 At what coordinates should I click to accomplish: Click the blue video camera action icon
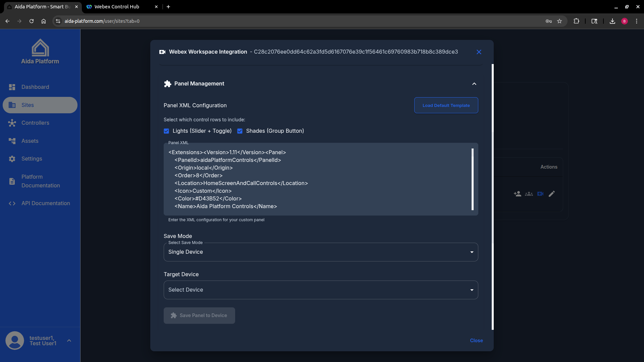pos(540,194)
